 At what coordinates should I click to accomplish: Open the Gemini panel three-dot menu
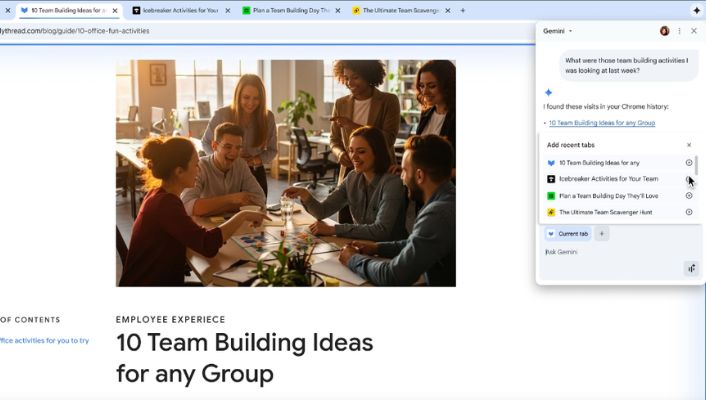click(x=679, y=31)
